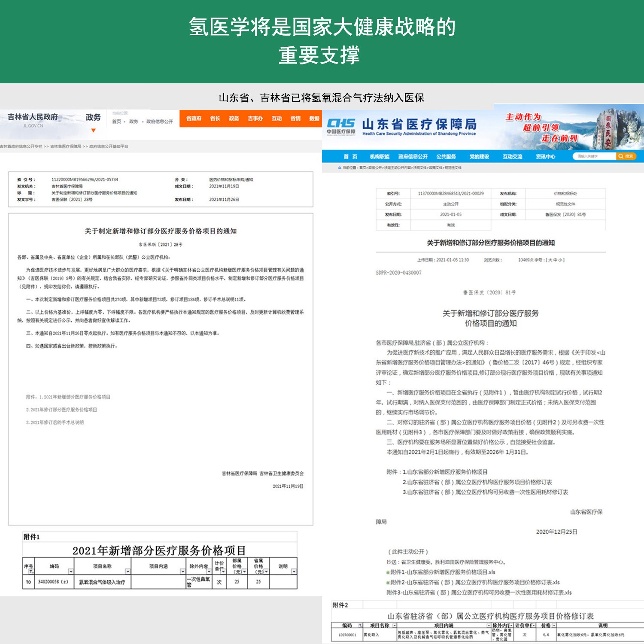The image size is (644, 644).
Task: Open 公共服务 in Shandong navigation bar
Action: (446, 157)
